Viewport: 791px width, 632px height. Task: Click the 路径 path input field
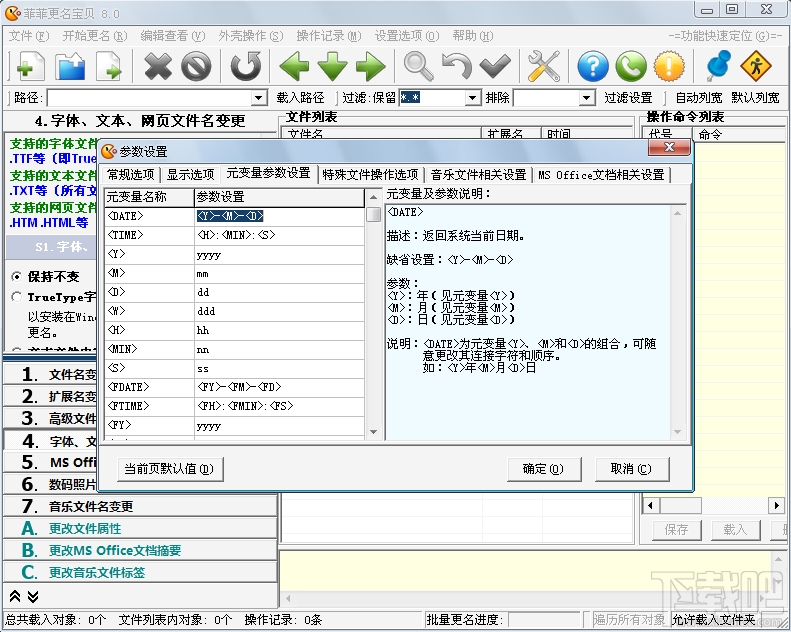[150, 97]
